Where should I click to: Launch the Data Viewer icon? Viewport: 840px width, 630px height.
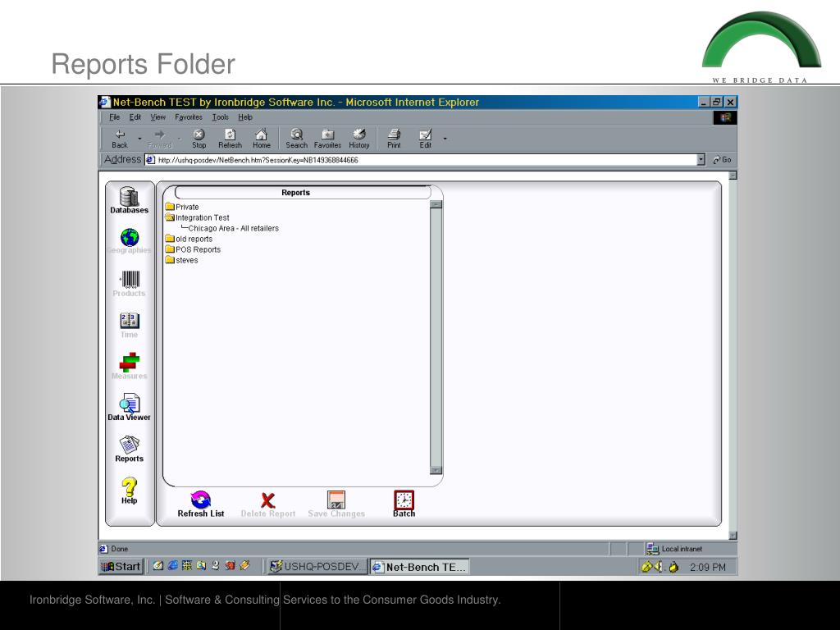130,404
